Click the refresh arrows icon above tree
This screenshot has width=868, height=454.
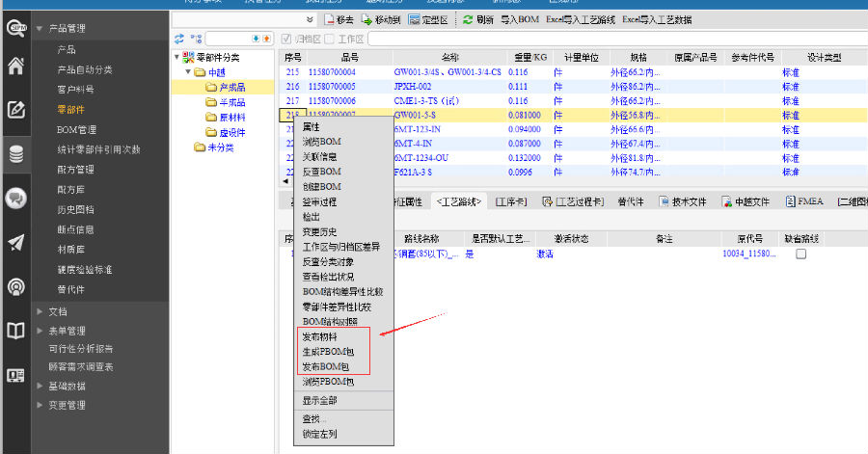[179, 39]
